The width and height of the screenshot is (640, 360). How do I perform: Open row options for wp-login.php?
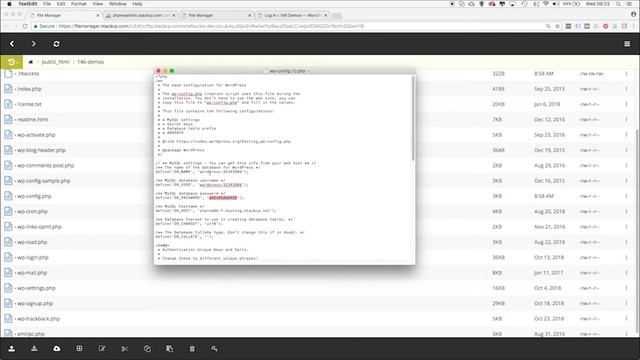coord(626,258)
